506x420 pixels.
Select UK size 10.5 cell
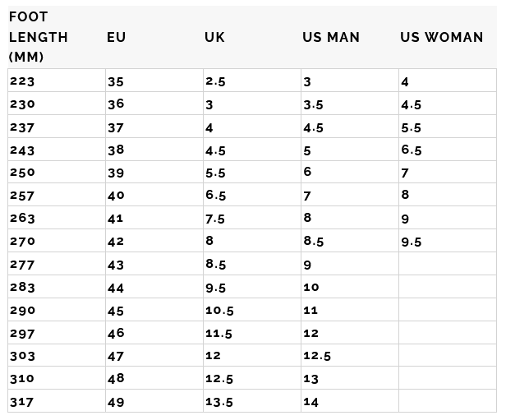[219, 311]
